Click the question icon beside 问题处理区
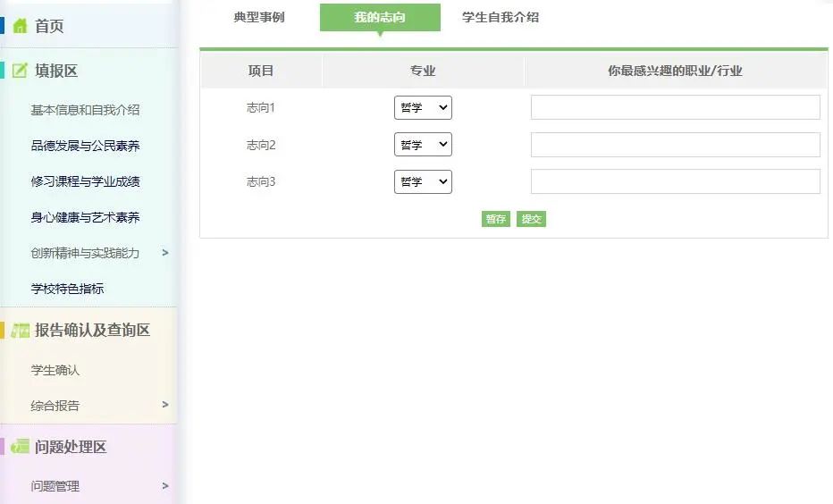The image size is (833, 504). click(x=21, y=446)
